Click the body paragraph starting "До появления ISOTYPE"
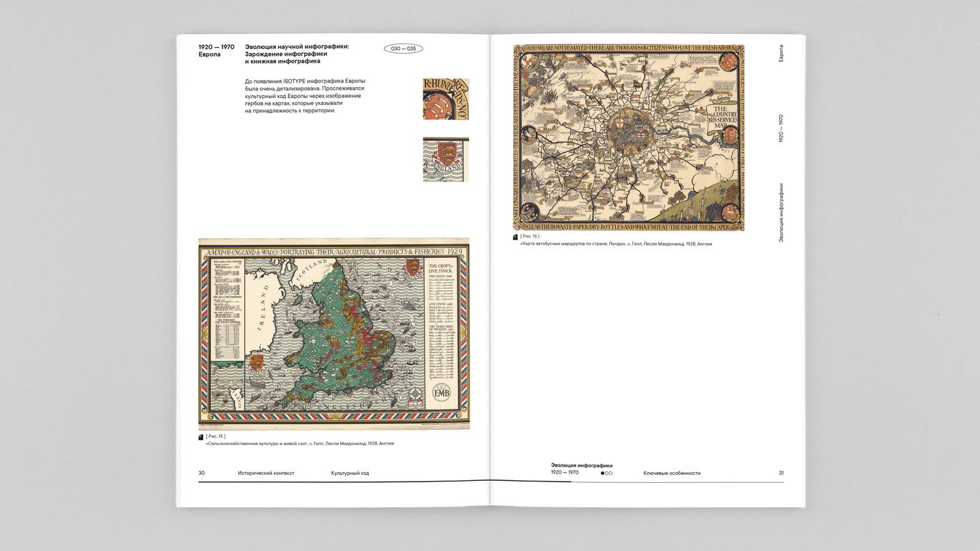 306,96
